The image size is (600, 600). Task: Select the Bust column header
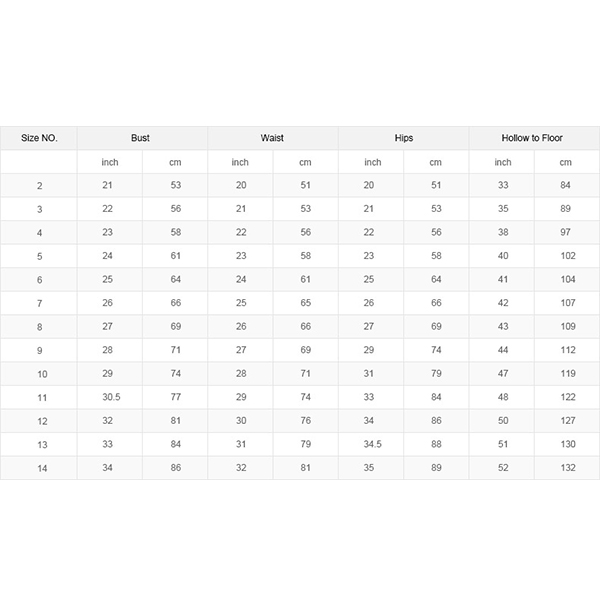click(140, 138)
